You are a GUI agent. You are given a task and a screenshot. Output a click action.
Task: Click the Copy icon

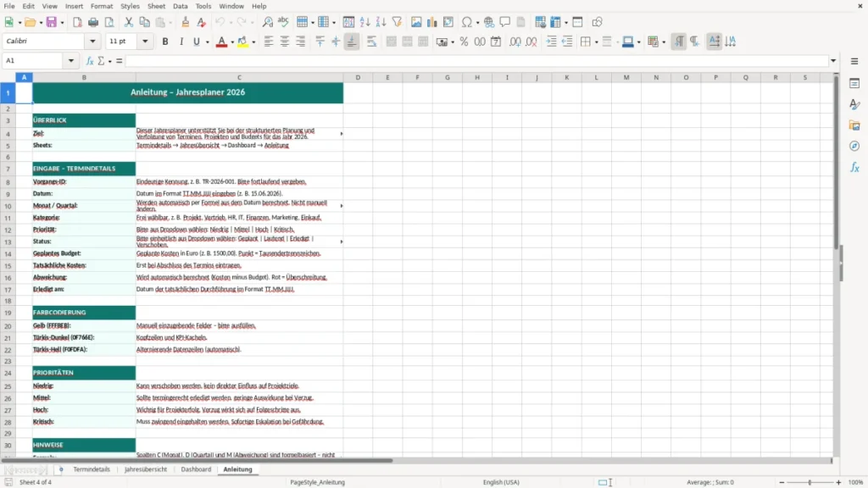coord(144,22)
